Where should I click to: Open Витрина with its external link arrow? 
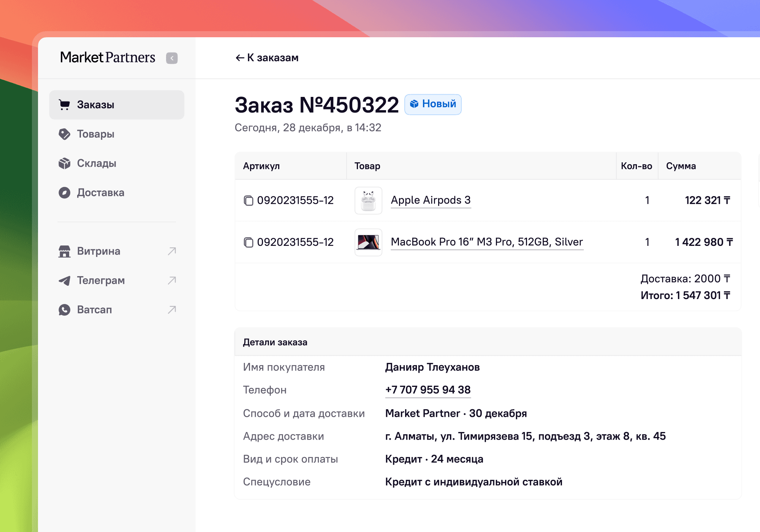point(172,251)
